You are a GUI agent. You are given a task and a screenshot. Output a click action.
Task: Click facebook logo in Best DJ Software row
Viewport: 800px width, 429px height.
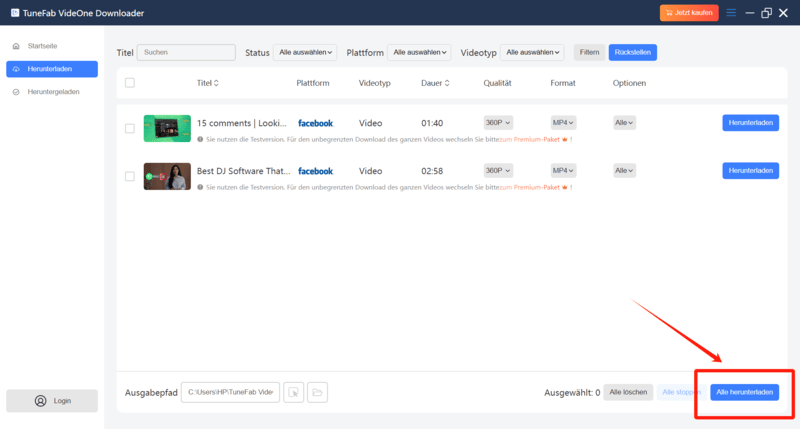pos(315,171)
